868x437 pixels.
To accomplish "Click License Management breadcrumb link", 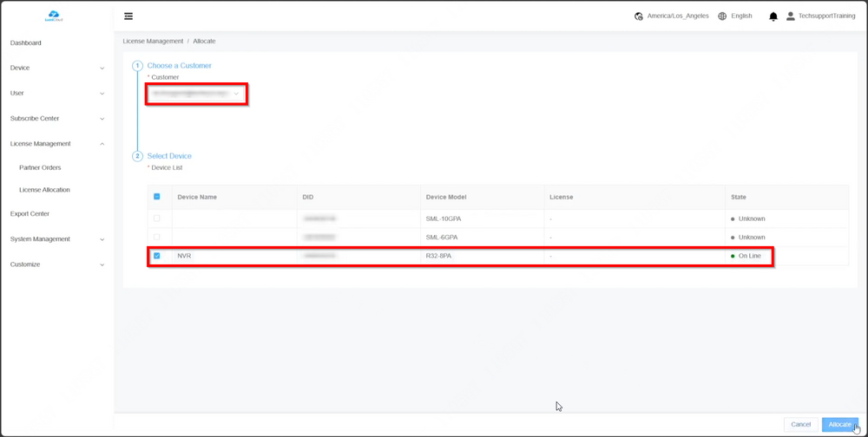I will coord(153,41).
